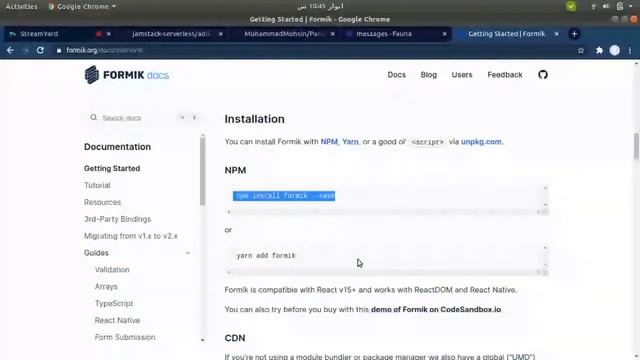Follow the NPM link in Installation text
Screen dimensions: 640x360
[329, 142]
